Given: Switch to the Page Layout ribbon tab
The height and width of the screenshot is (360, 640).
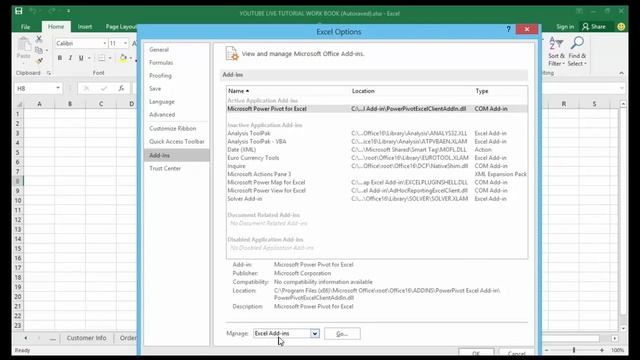Looking at the screenshot, I should click(x=120, y=27).
